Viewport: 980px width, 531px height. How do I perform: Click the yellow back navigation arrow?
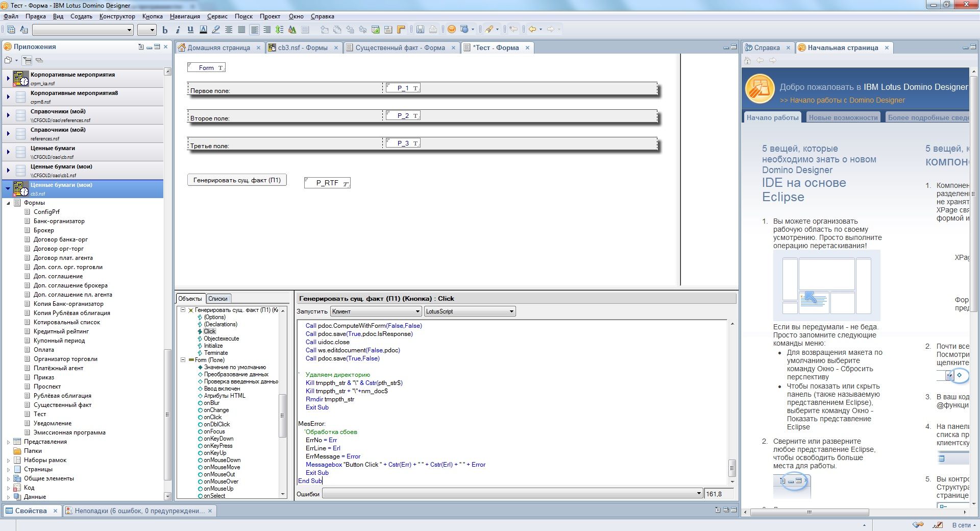[x=532, y=30]
